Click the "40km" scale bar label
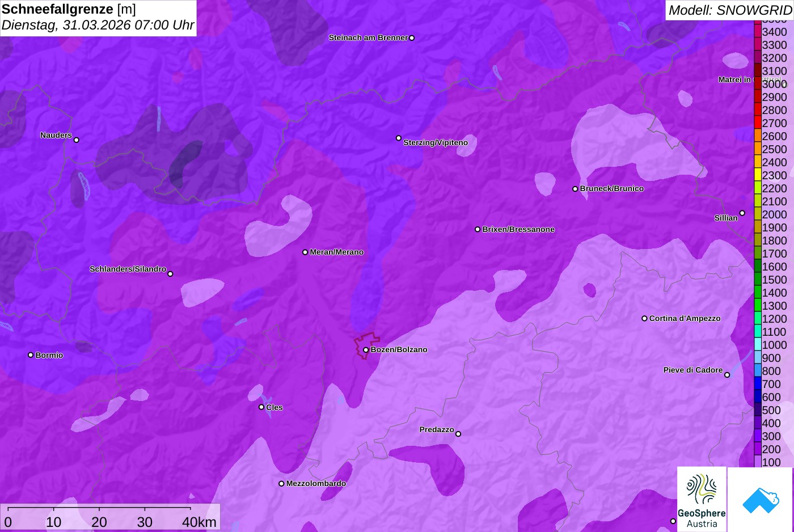The height and width of the screenshot is (532, 794). pyautogui.click(x=199, y=522)
